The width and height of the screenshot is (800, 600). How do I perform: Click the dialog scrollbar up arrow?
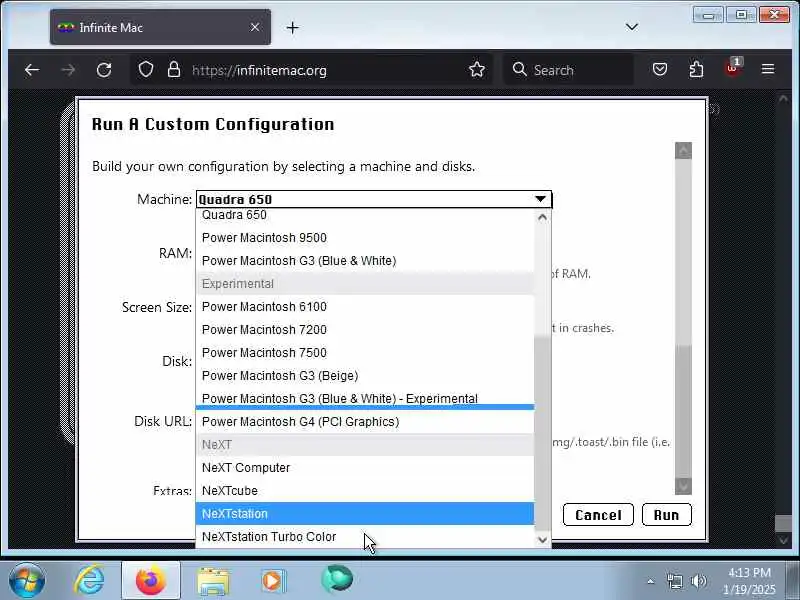683,151
